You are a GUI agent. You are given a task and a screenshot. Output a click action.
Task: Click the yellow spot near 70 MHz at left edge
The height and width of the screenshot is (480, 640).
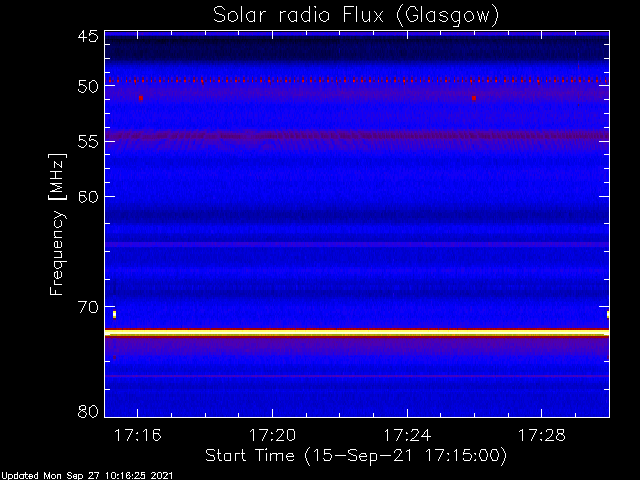(x=115, y=314)
